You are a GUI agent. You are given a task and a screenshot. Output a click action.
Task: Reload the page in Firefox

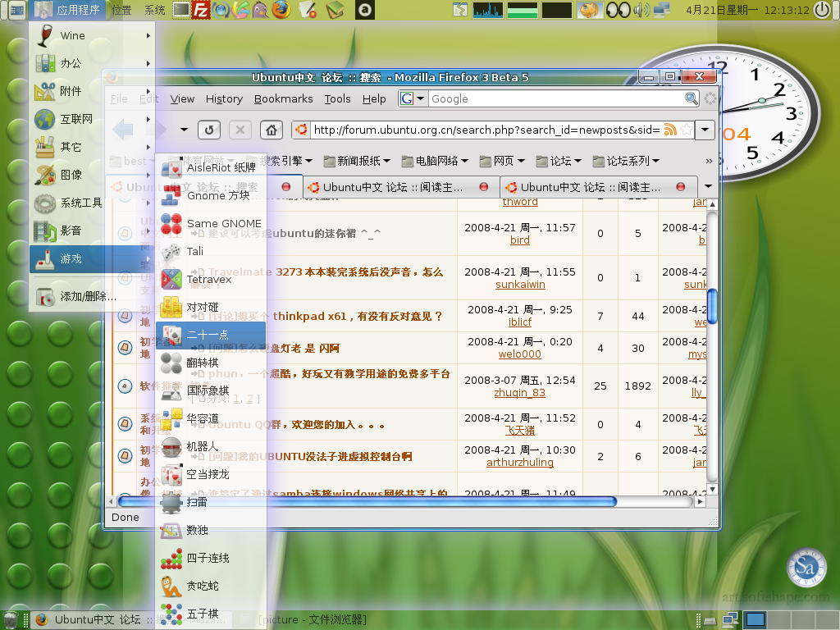click(209, 130)
